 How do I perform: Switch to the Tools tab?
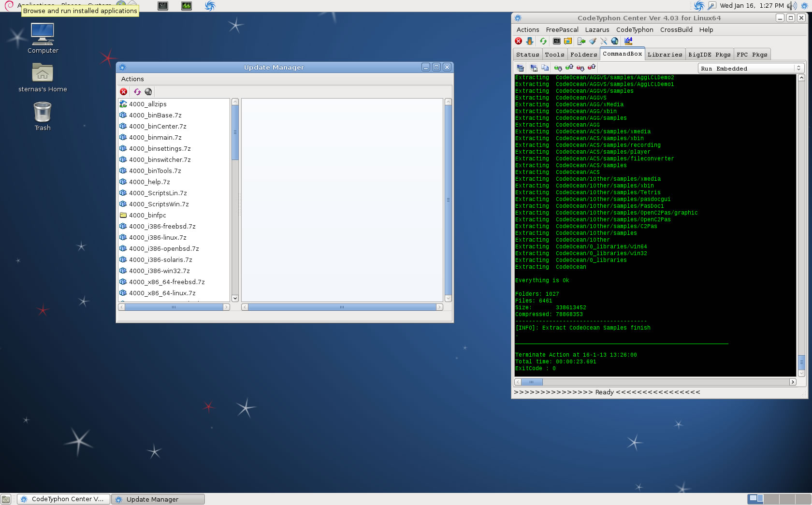point(554,55)
